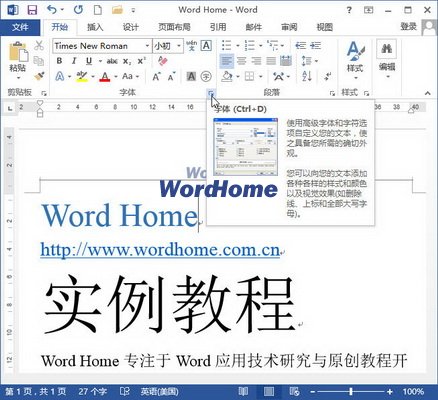Toggle character shading A
This screenshot has height=400, width=438.
pos(191,77)
